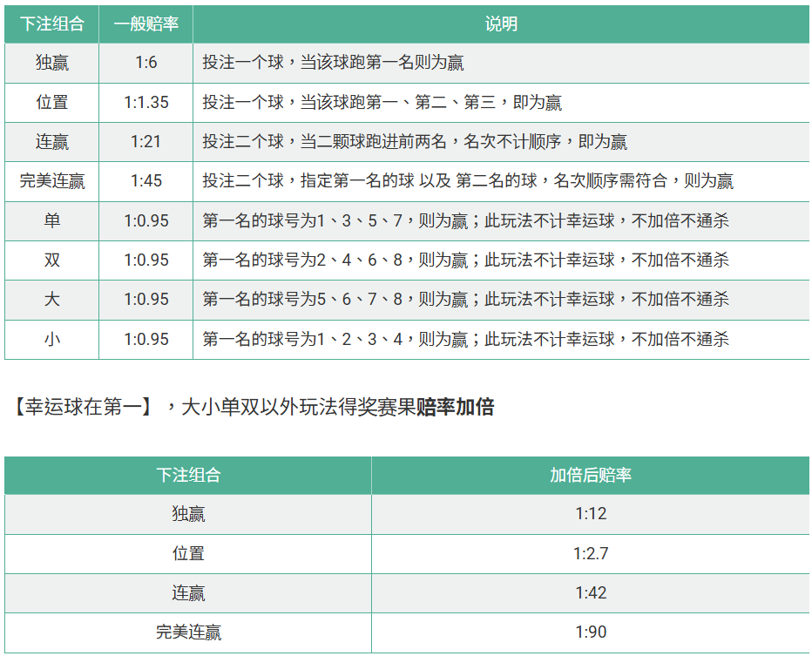Select 位置 in the 1:2.7 row
The image size is (812, 656).
188,553
